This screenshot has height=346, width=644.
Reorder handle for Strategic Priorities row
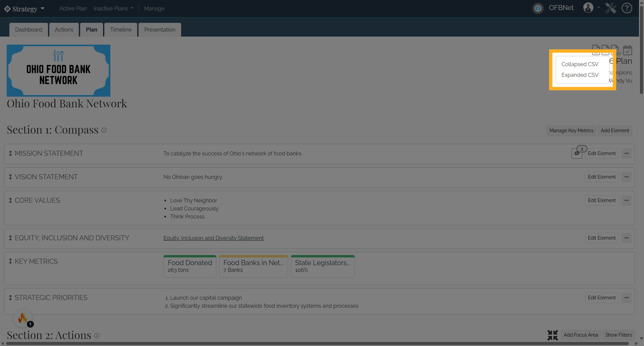10,298
